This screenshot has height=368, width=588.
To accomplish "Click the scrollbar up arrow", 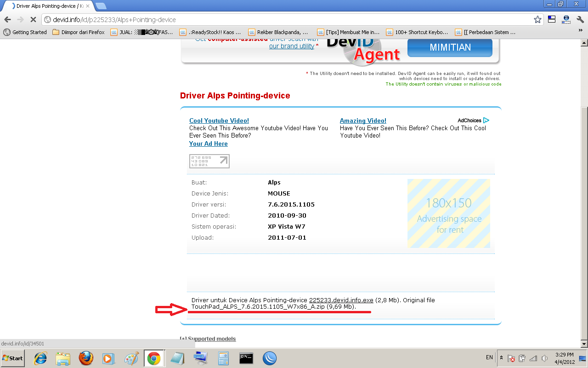I will click(x=584, y=43).
